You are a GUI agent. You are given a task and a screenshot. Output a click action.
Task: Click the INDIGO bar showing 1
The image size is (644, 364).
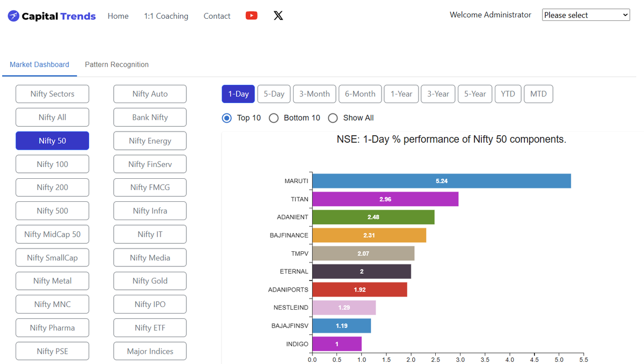[337, 344]
